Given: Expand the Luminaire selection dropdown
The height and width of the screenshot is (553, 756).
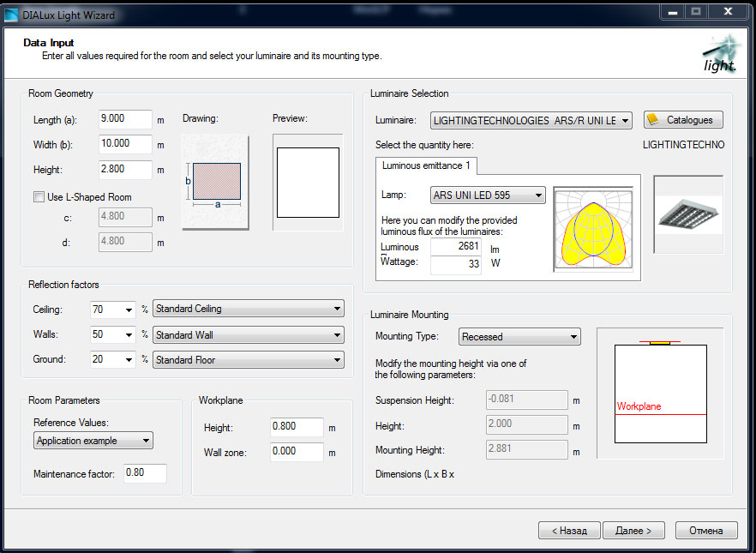Looking at the screenshot, I should [531, 121].
